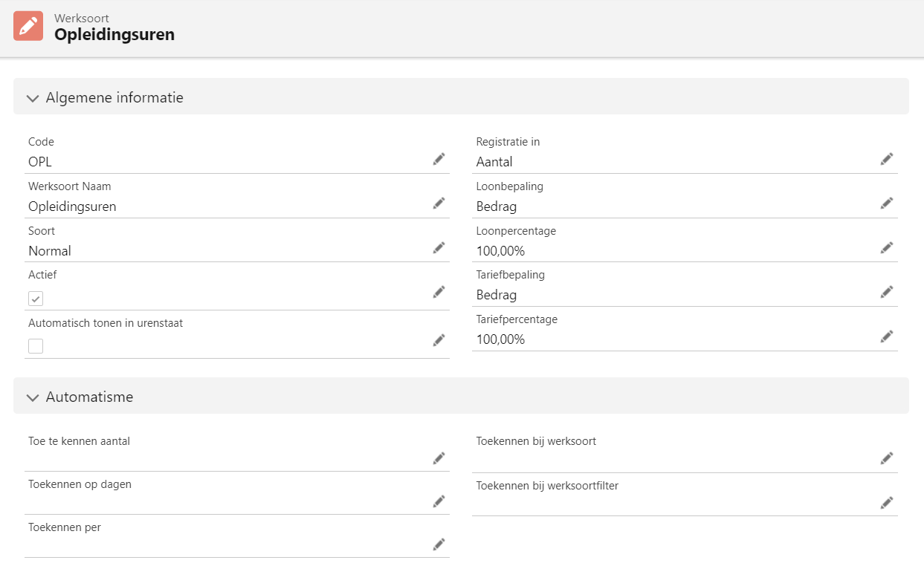924x563 pixels.
Task: Click the Toekennen per empty field
Action: tap(223, 545)
